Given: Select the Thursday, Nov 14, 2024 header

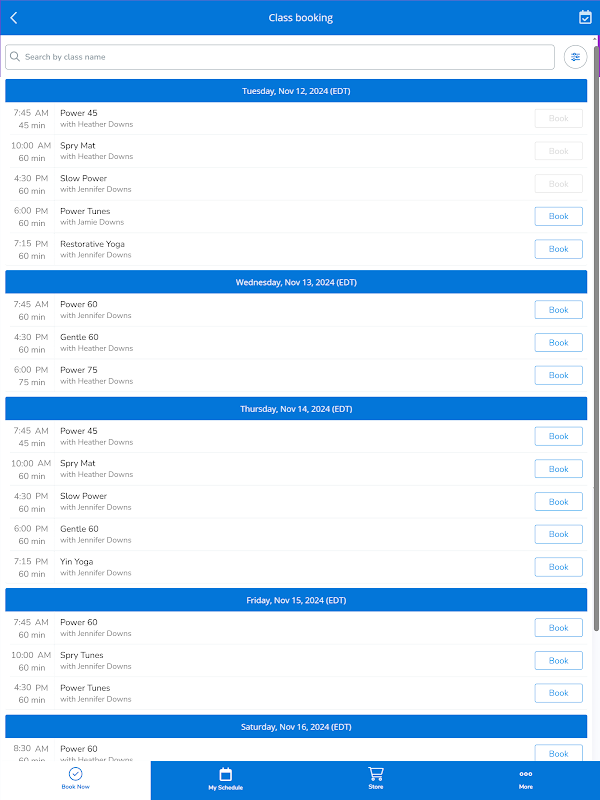Looking at the screenshot, I should [x=296, y=409].
